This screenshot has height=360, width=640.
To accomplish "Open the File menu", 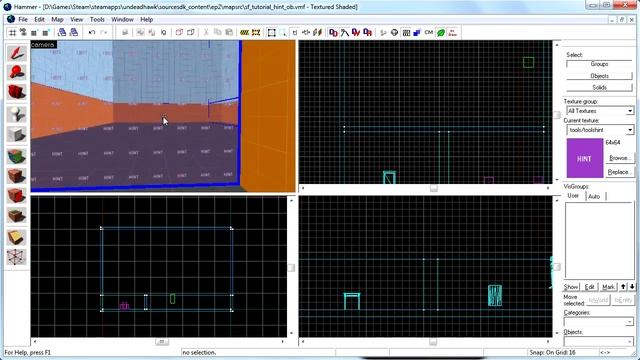I will [23, 19].
